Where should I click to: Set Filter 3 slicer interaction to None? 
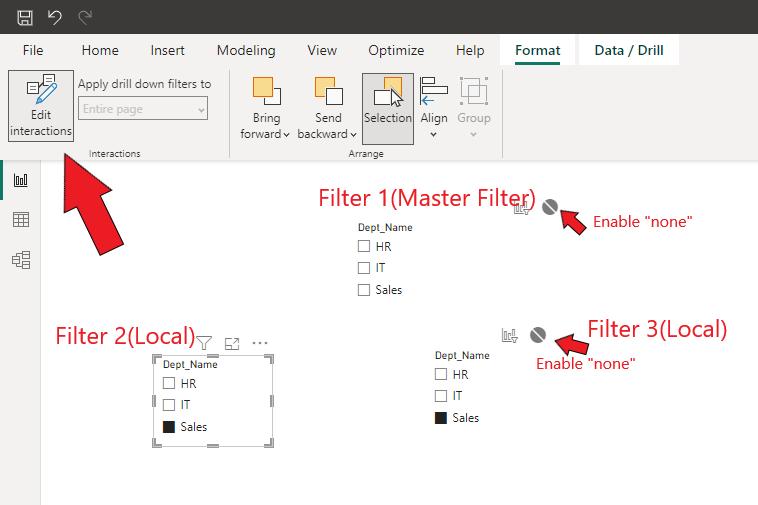tap(538, 334)
